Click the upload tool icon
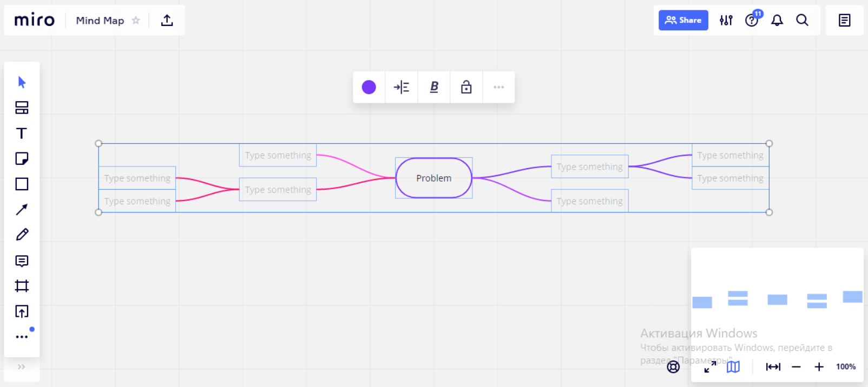The width and height of the screenshot is (868, 387). [x=22, y=311]
